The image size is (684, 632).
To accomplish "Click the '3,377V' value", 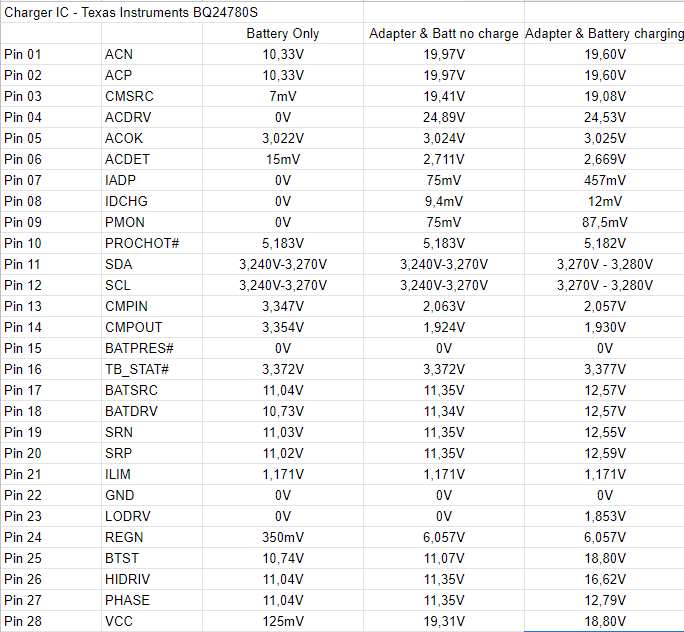I will tap(605, 369).
